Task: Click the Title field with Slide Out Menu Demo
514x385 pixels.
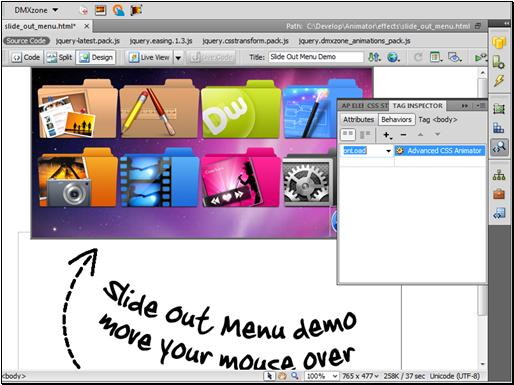Action: 316,57
